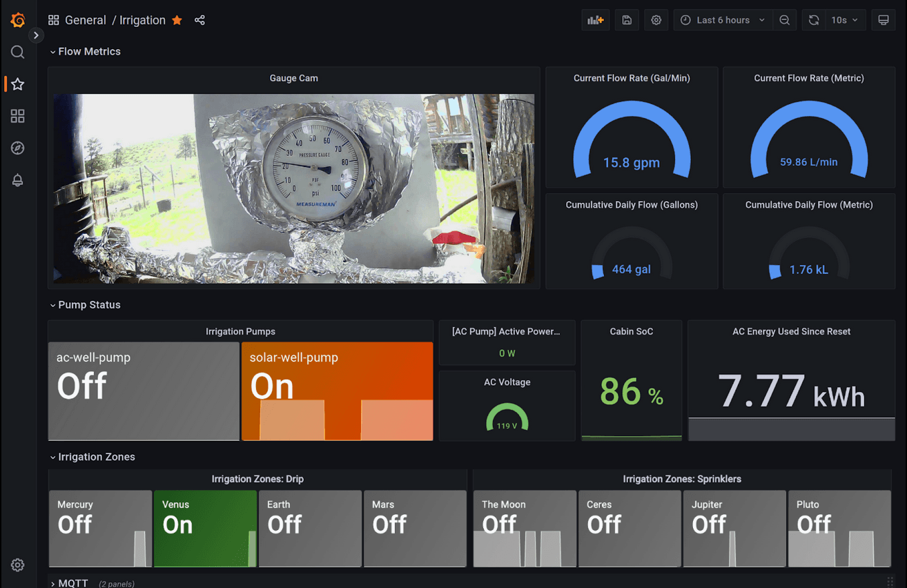Image resolution: width=907 pixels, height=588 pixels.
Task: Save the dashboard via the save icon
Action: (626, 19)
